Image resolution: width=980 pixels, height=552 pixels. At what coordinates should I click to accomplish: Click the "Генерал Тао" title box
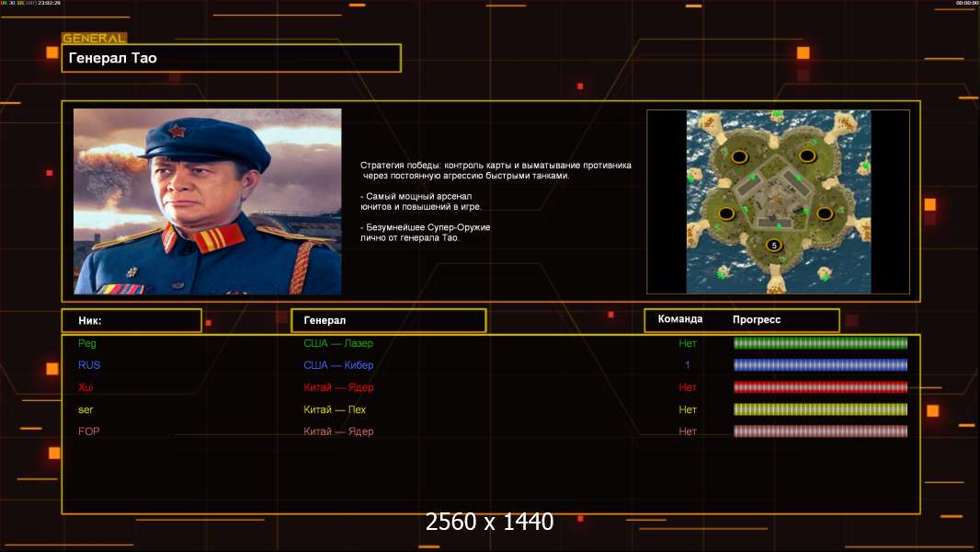(x=232, y=58)
